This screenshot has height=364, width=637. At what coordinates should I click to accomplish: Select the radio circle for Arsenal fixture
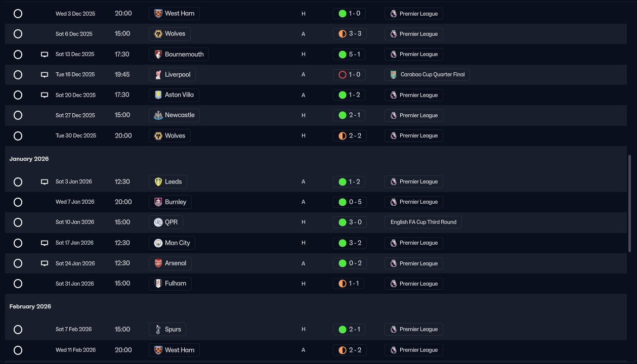point(18,263)
